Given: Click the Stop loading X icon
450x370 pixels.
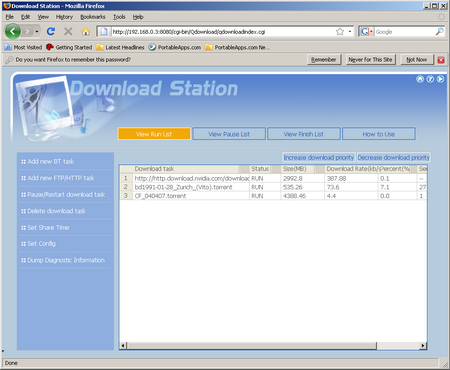Looking at the screenshot, I should [68, 32].
